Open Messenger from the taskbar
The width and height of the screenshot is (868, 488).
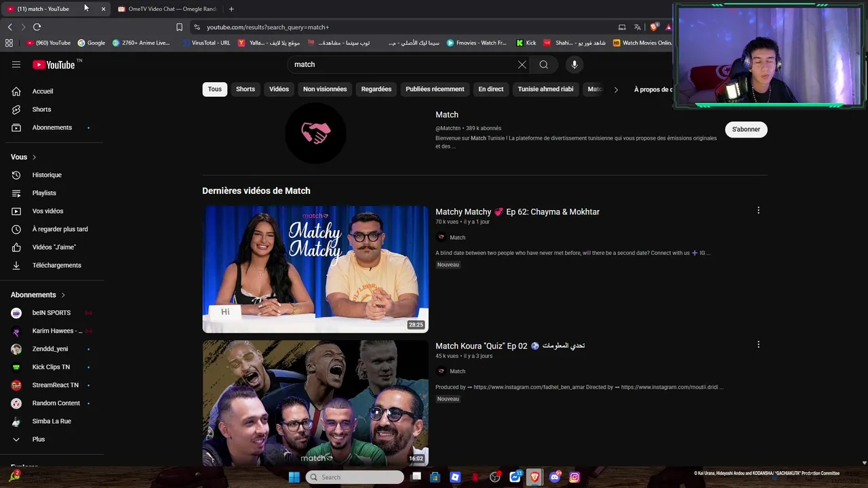(515, 477)
